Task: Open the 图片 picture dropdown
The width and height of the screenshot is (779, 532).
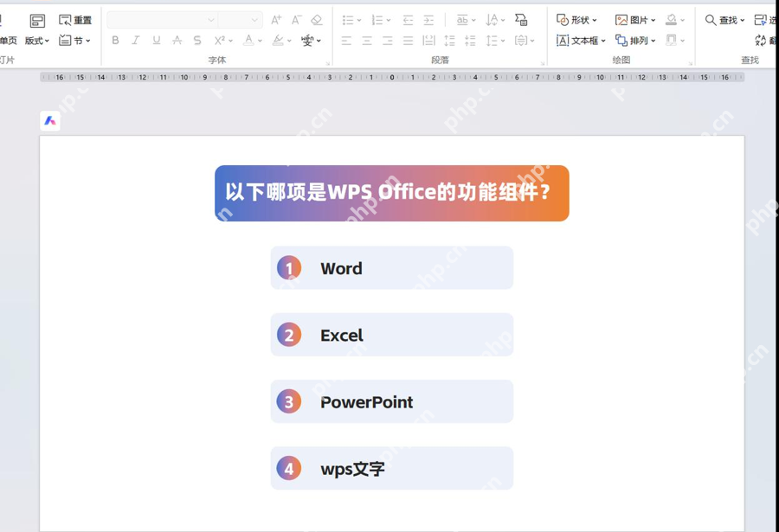Action: click(x=635, y=20)
